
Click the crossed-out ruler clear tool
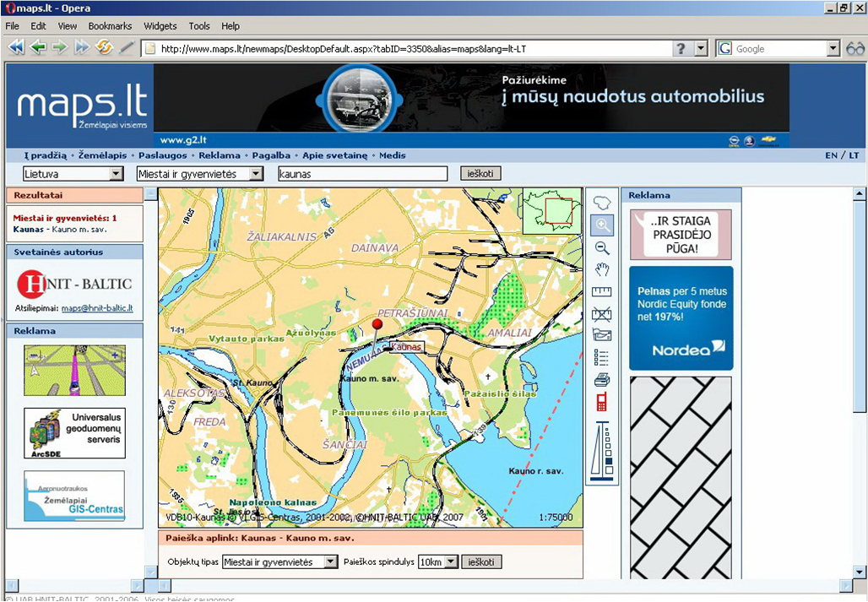(x=602, y=314)
